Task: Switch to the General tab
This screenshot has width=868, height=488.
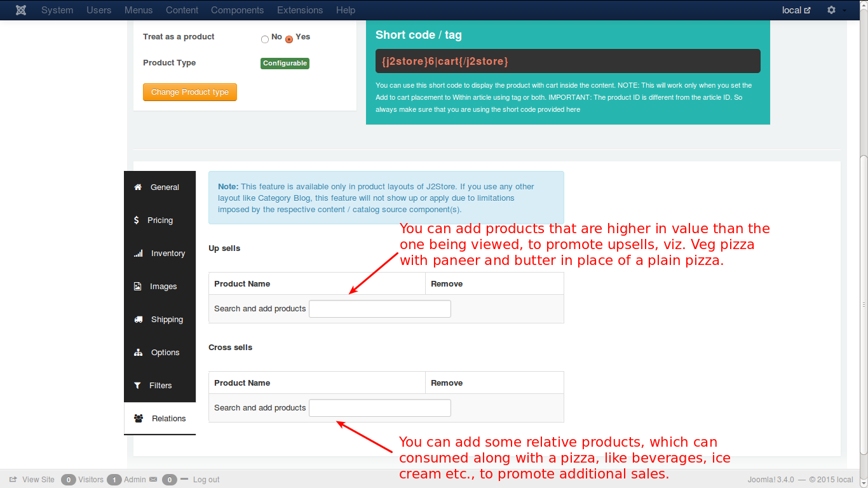Action: pos(159,187)
